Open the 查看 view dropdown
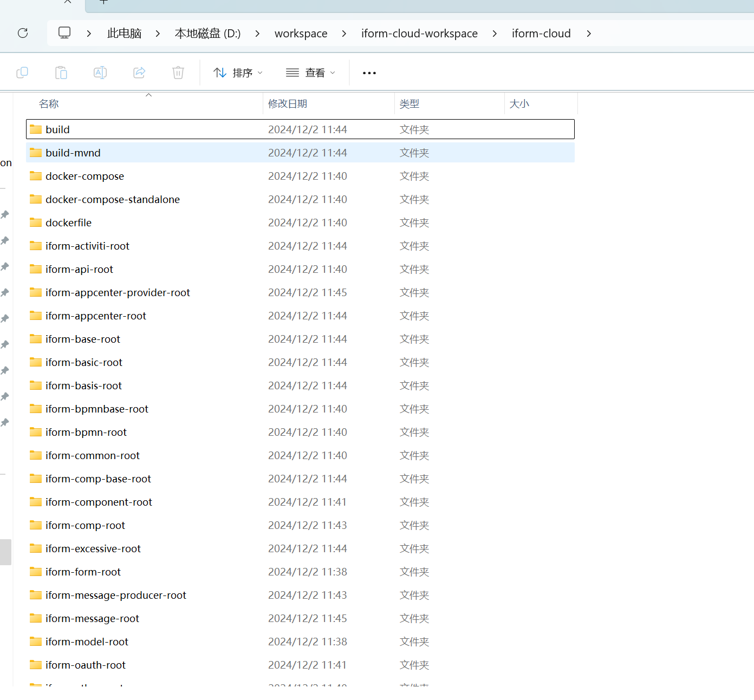The width and height of the screenshot is (754, 700). pyautogui.click(x=310, y=73)
